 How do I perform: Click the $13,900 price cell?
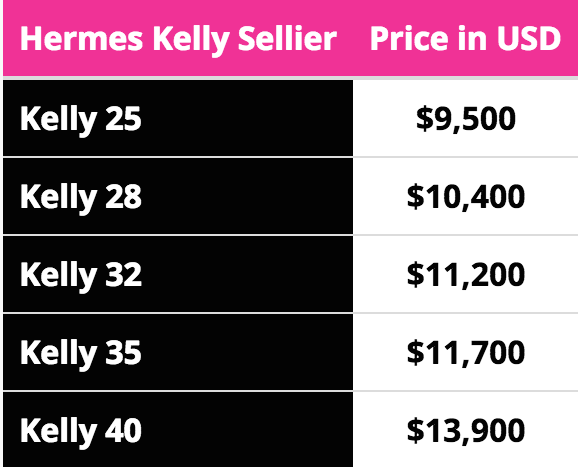(x=466, y=431)
